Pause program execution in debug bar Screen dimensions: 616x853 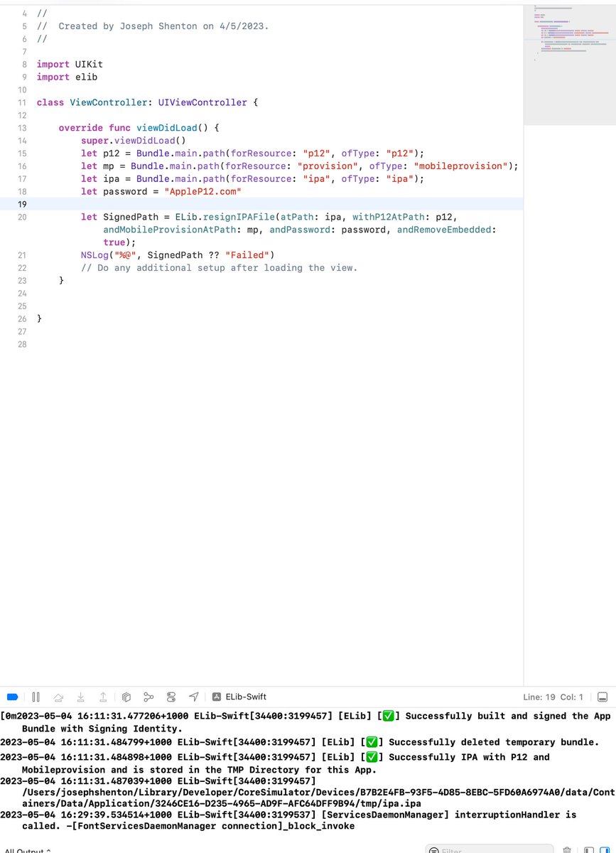36,697
